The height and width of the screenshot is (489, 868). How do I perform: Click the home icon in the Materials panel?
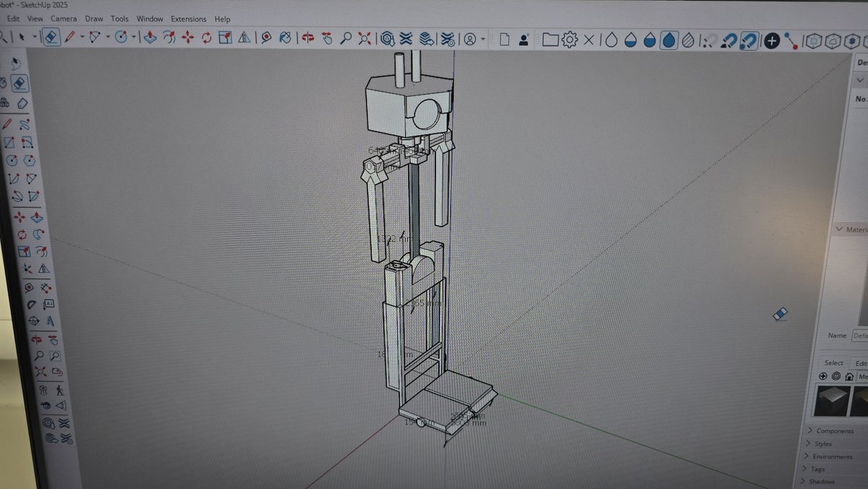(x=849, y=376)
